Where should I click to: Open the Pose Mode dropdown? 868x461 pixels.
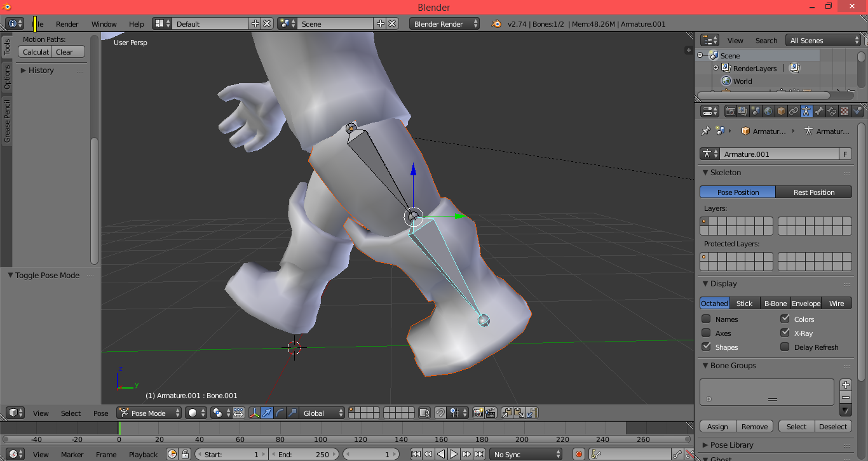point(149,413)
